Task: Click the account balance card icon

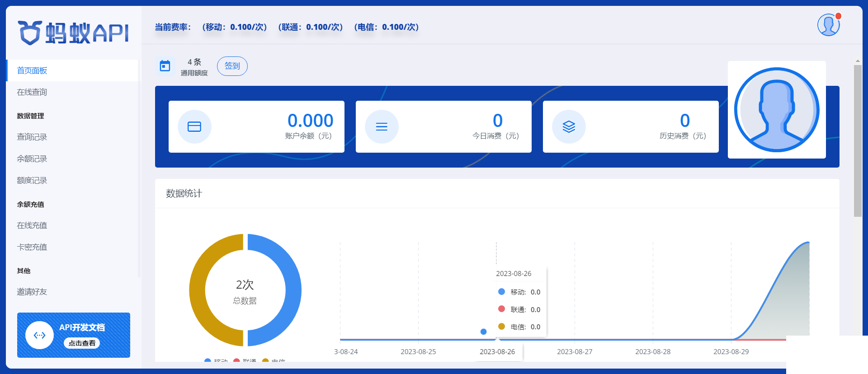Action: pyautogui.click(x=194, y=127)
